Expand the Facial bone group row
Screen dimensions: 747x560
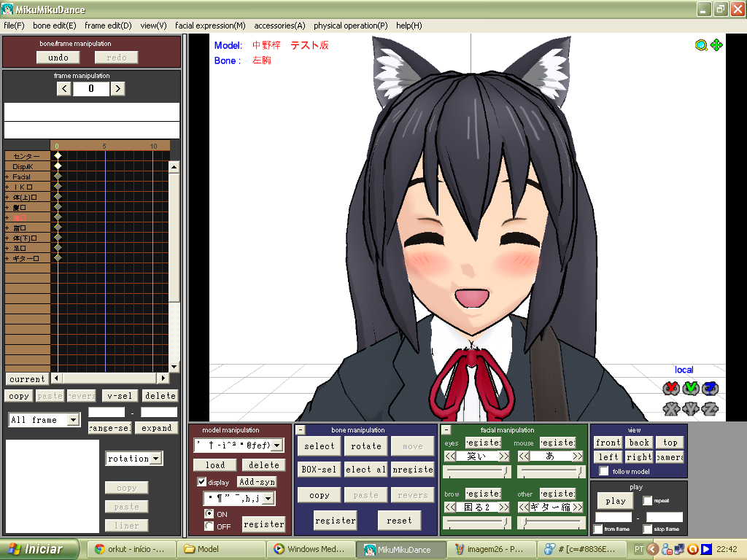point(7,176)
